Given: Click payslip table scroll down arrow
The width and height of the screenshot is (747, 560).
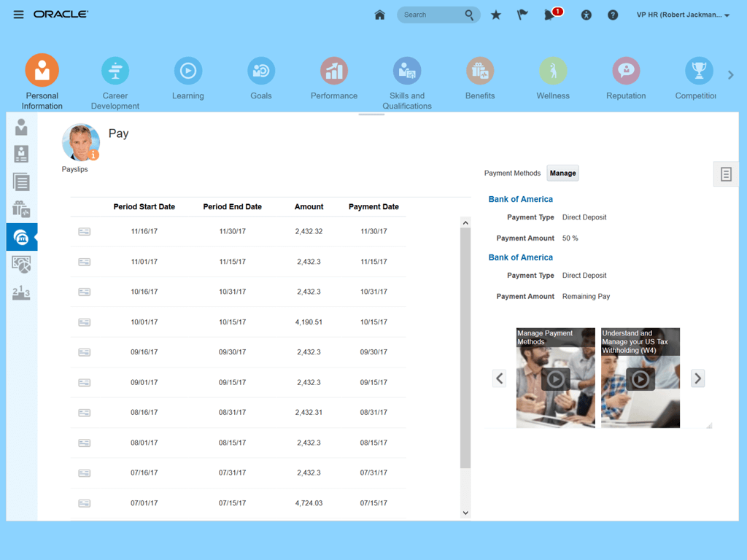Looking at the screenshot, I should [x=465, y=513].
